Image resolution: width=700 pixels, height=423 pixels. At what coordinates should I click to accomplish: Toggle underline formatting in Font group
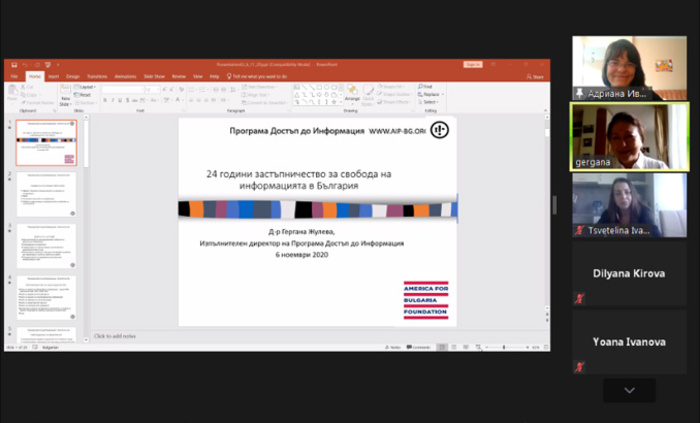pos(122,100)
